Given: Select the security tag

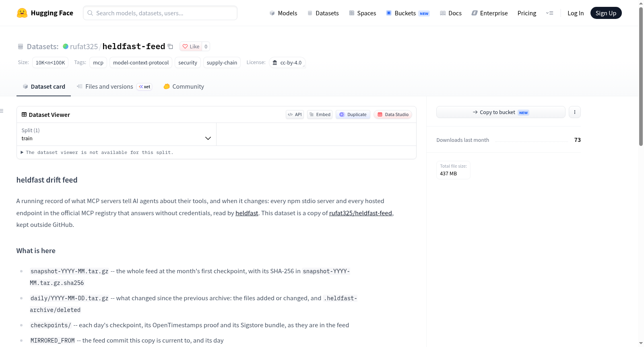Looking at the screenshot, I should (x=188, y=62).
